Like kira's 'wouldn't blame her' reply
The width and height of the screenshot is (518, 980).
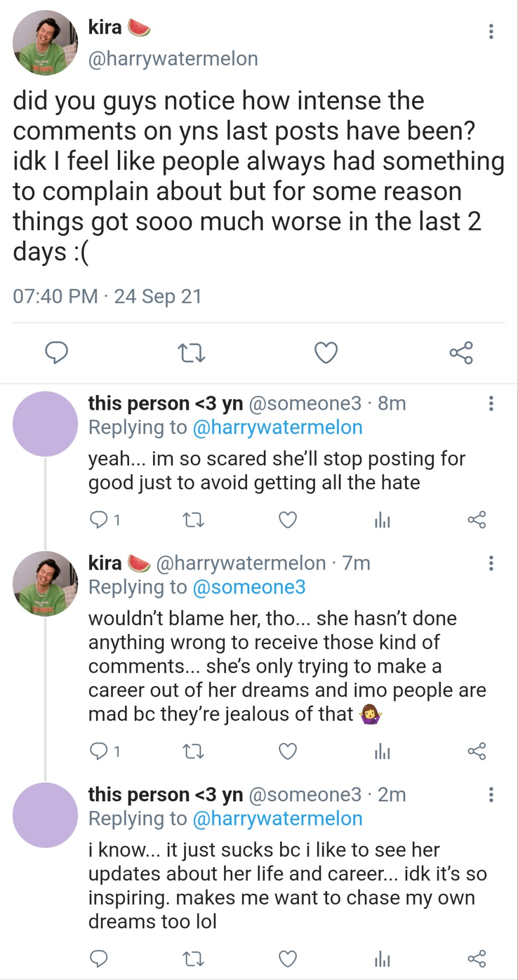point(288,751)
